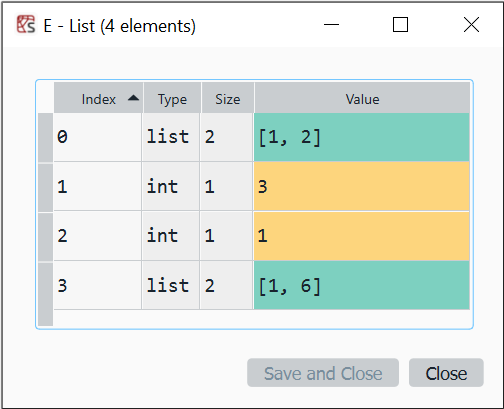
Task: Click the type cell 'int' in row 1
Action: (171, 186)
